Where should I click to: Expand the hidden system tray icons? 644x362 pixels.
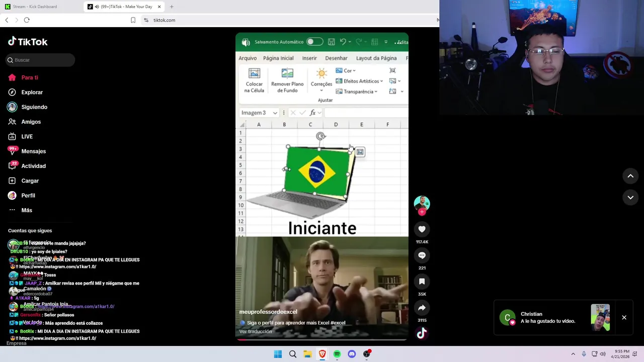[573, 354]
